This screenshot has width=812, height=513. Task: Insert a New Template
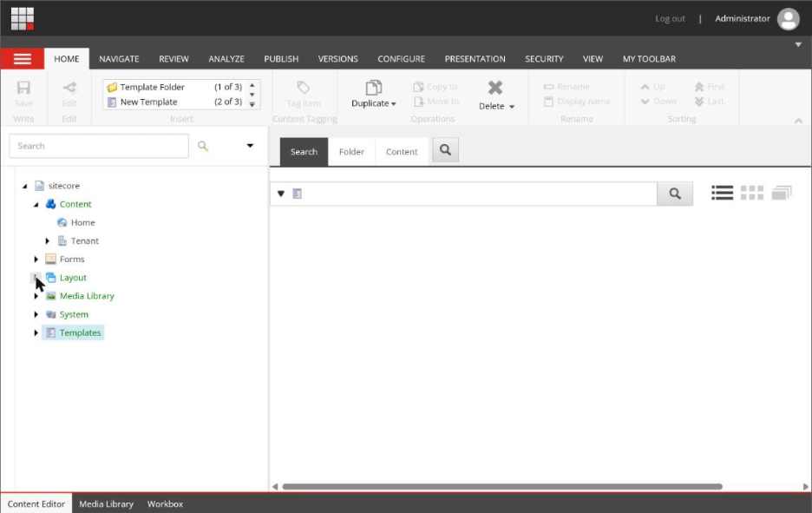(x=174, y=102)
